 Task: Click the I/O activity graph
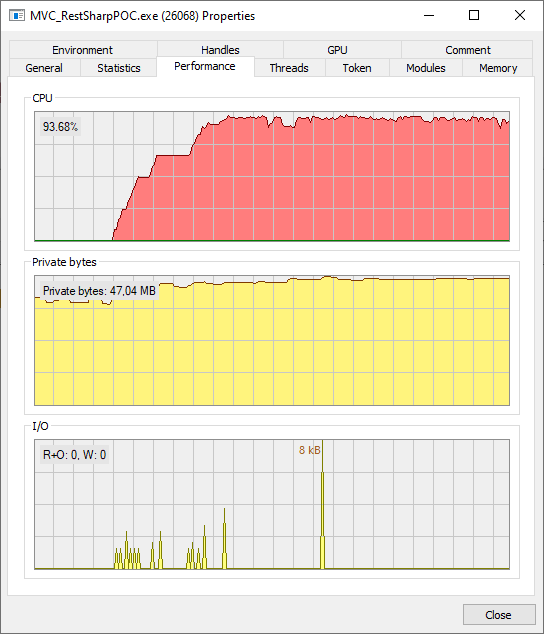click(272, 504)
